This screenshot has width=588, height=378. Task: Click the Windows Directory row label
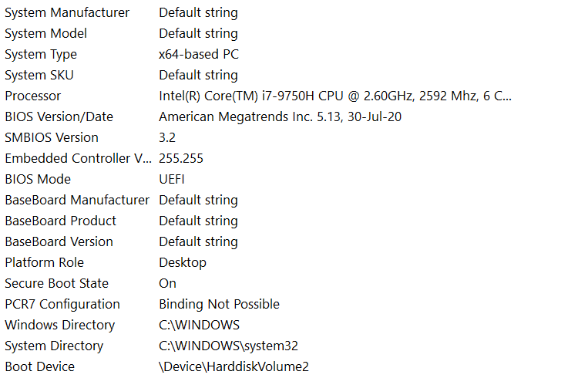(59, 325)
